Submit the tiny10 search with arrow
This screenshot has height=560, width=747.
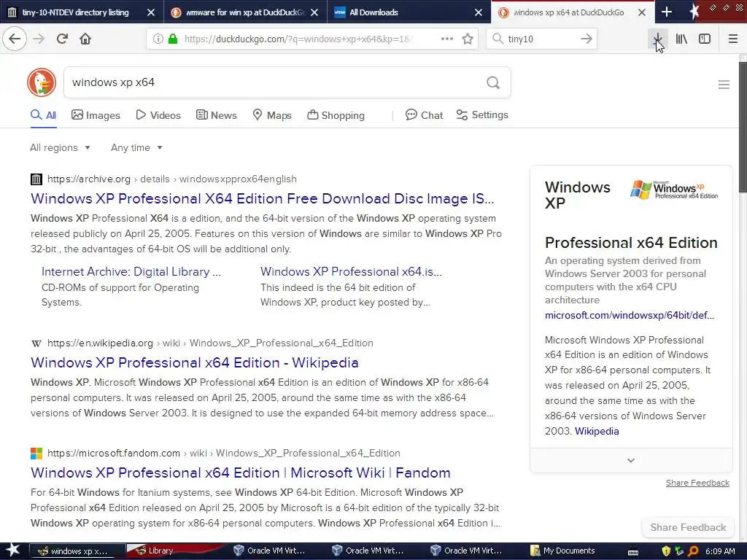(x=587, y=39)
